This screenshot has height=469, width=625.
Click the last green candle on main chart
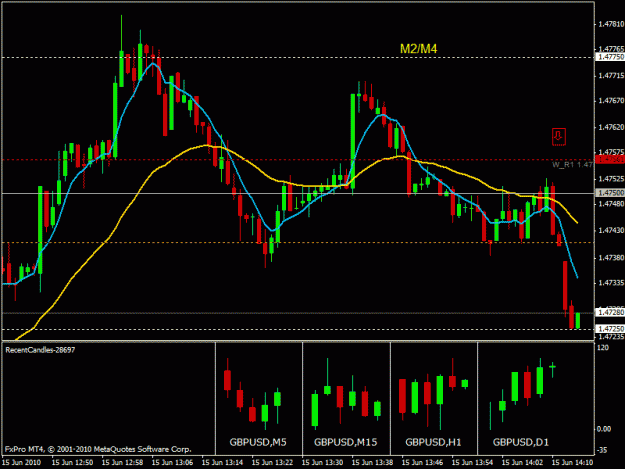click(578, 321)
